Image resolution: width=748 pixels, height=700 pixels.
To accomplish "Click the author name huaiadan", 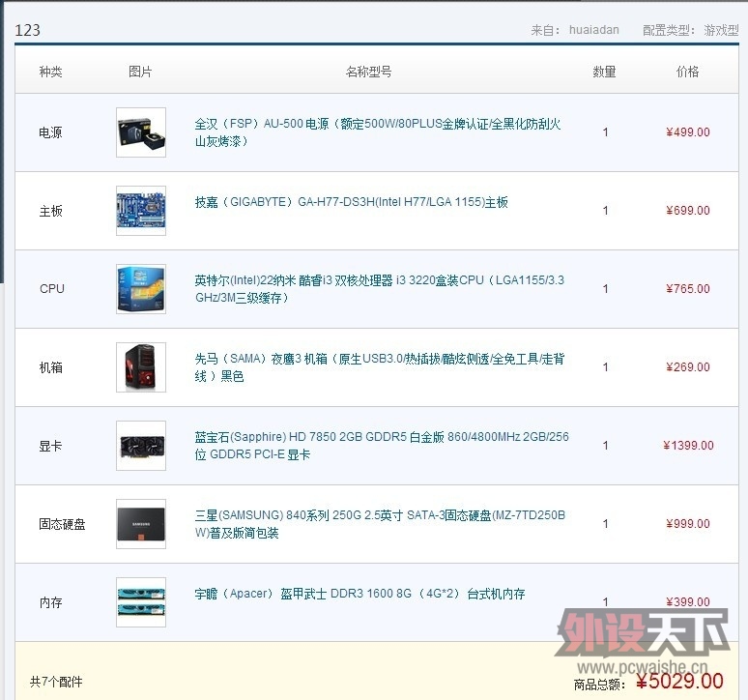I will point(594,30).
